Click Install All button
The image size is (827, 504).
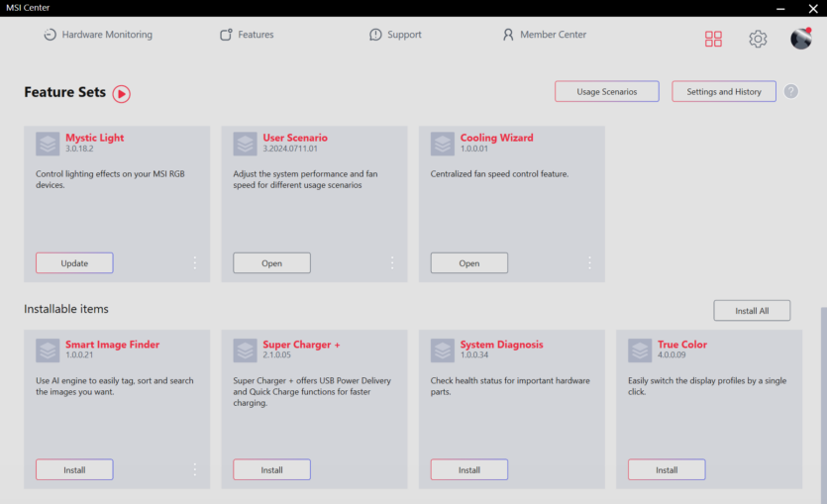click(x=752, y=311)
